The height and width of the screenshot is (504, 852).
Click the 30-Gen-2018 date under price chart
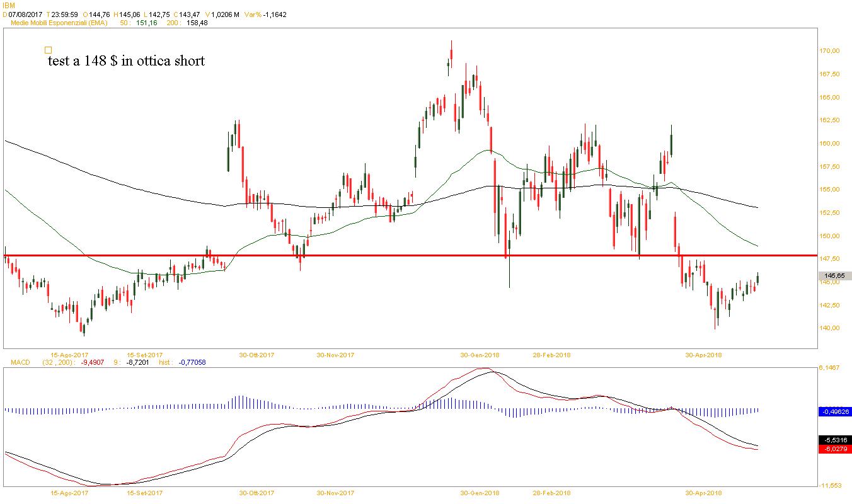[x=480, y=355]
